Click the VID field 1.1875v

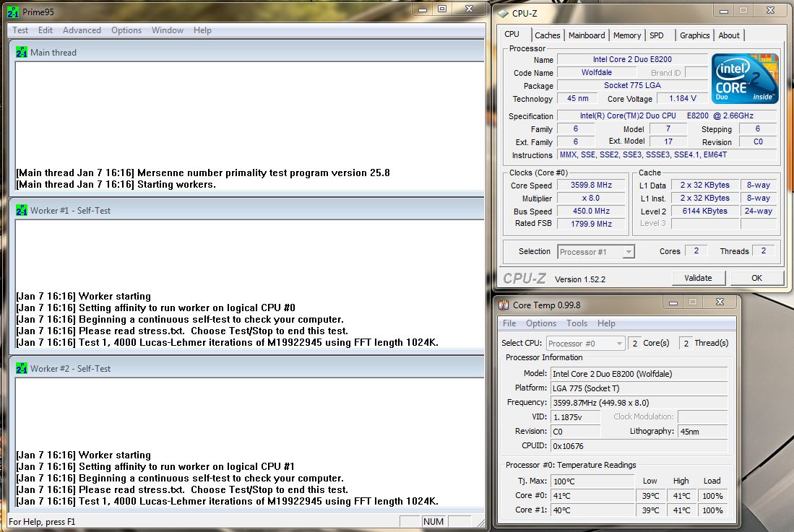coord(576,417)
